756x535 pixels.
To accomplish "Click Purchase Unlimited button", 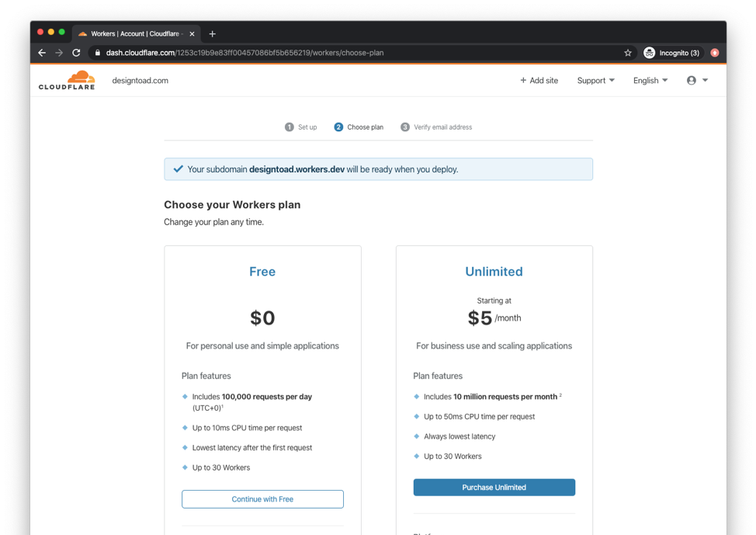I will pos(494,488).
